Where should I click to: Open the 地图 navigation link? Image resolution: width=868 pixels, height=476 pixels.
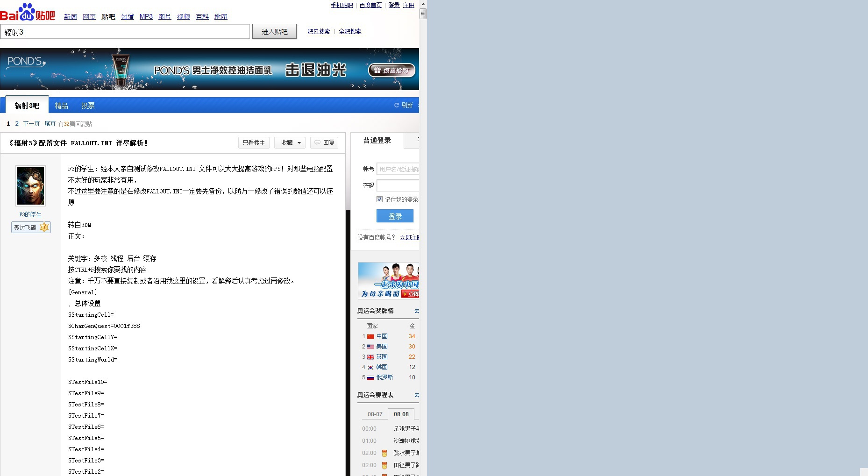[x=221, y=17]
